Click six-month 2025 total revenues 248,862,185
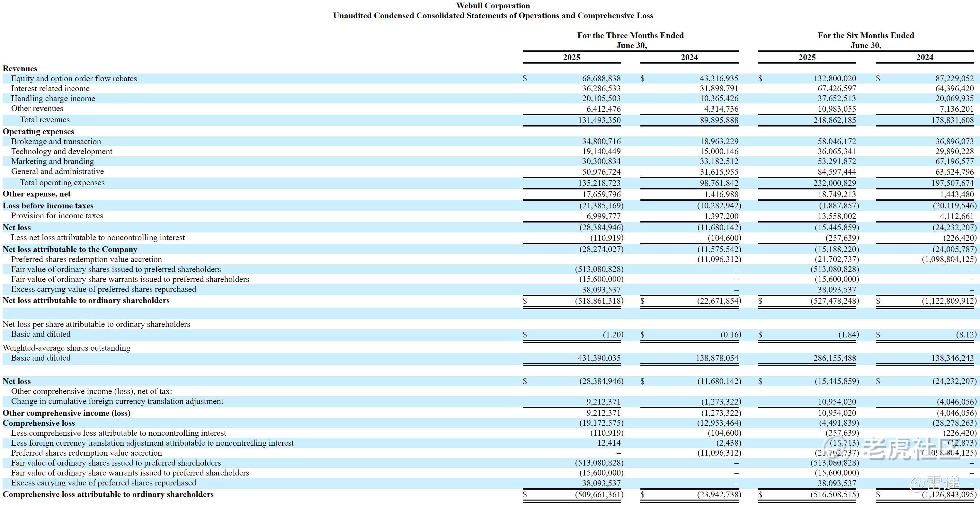The height and width of the screenshot is (506, 980). pos(834,120)
